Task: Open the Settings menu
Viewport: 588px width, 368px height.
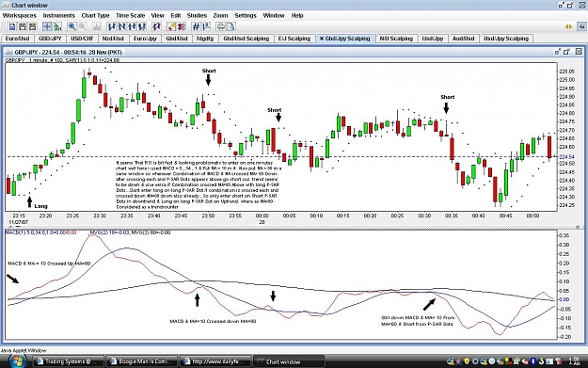Action: point(246,15)
